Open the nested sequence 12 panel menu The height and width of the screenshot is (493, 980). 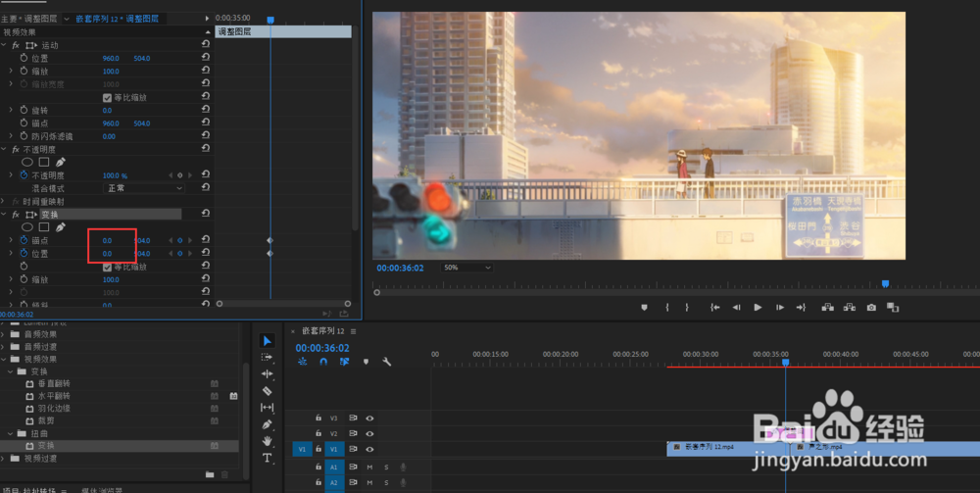tap(353, 330)
